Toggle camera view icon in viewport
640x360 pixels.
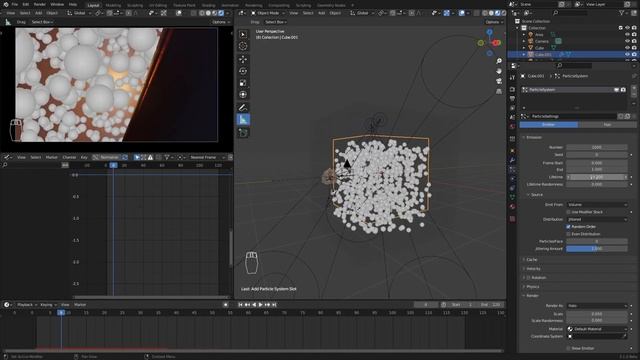pos(499,81)
